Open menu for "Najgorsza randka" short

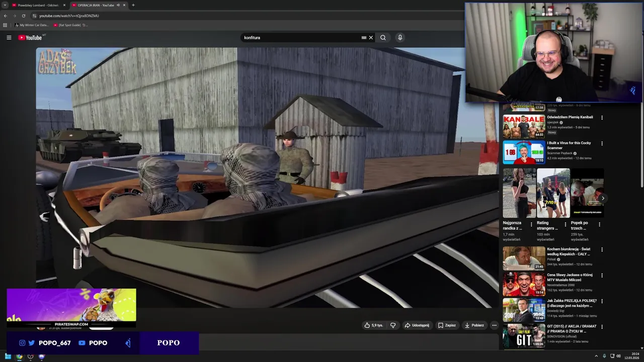531,225
